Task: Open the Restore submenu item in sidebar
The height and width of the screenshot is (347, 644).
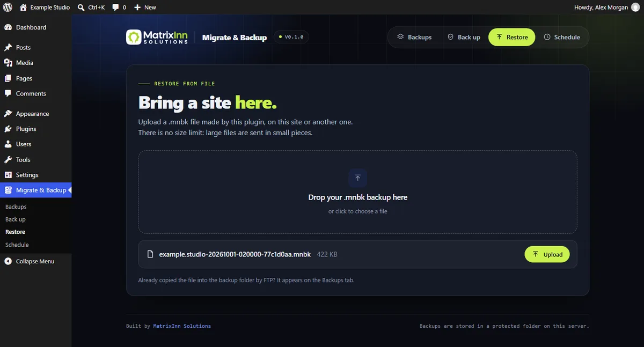Action: coord(16,232)
